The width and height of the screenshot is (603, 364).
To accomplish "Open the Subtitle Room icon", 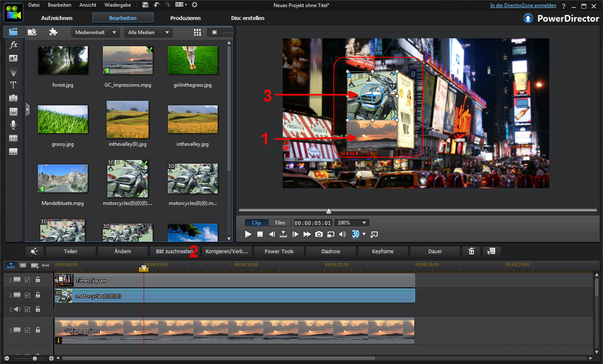I will pos(13,152).
